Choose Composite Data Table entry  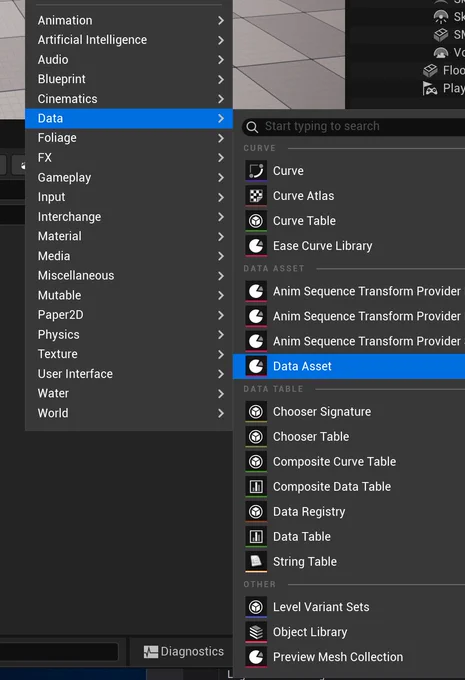(349, 487)
